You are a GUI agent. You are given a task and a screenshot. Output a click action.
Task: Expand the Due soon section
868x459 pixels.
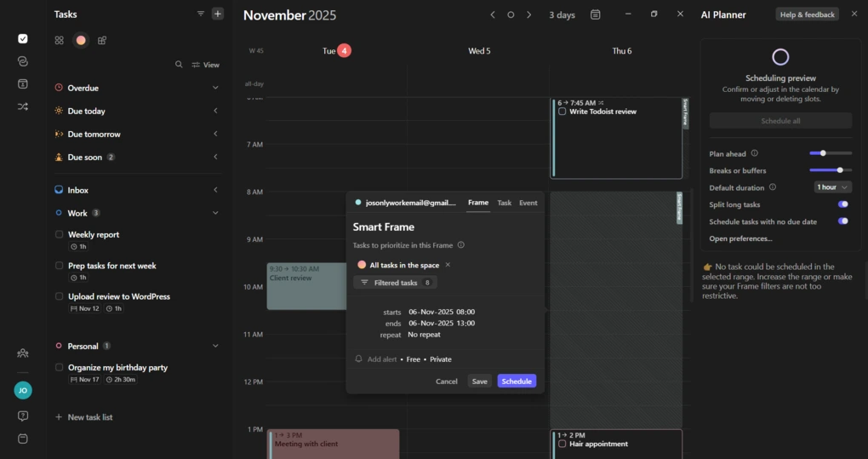point(215,158)
